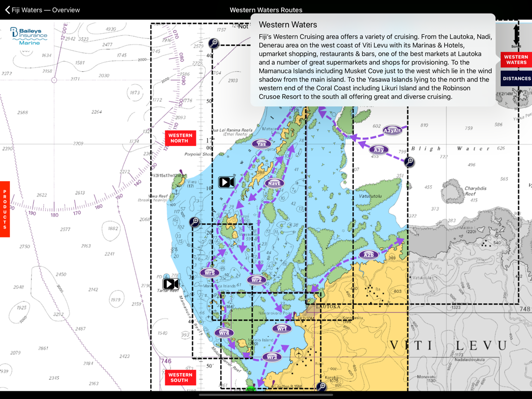Open the DISTANCES page

pyautogui.click(x=516, y=78)
